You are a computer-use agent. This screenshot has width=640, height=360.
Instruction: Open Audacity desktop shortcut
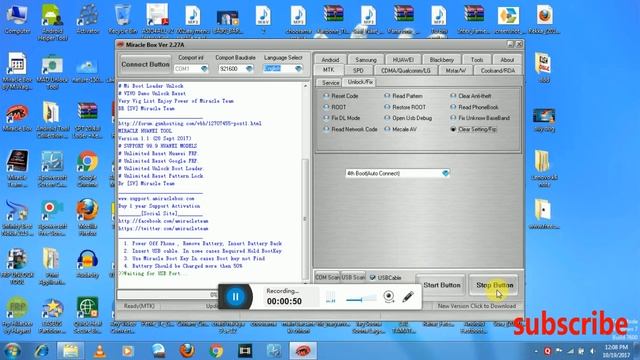point(87,264)
